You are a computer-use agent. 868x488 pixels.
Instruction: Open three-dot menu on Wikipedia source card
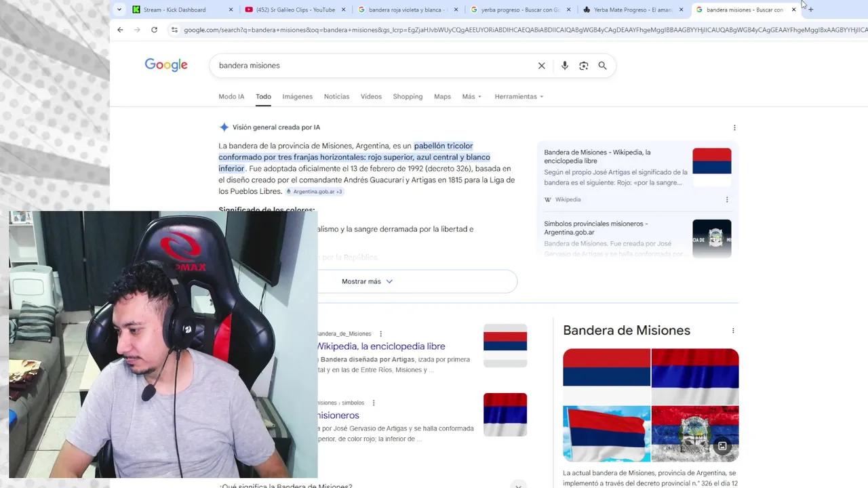[727, 199]
